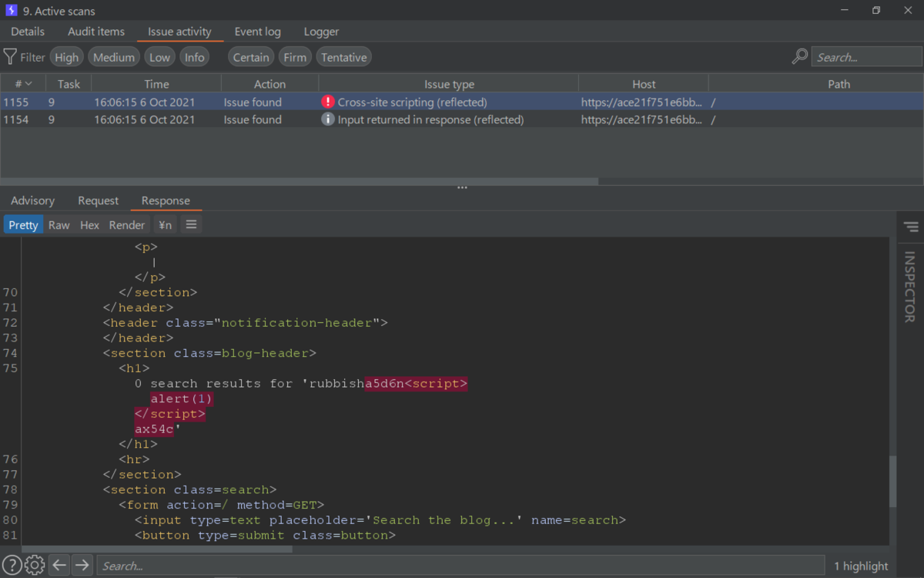The height and width of the screenshot is (578, 924).
Task: Click the response pane vertical scrollbar
Action: click(x=892, y=482)
